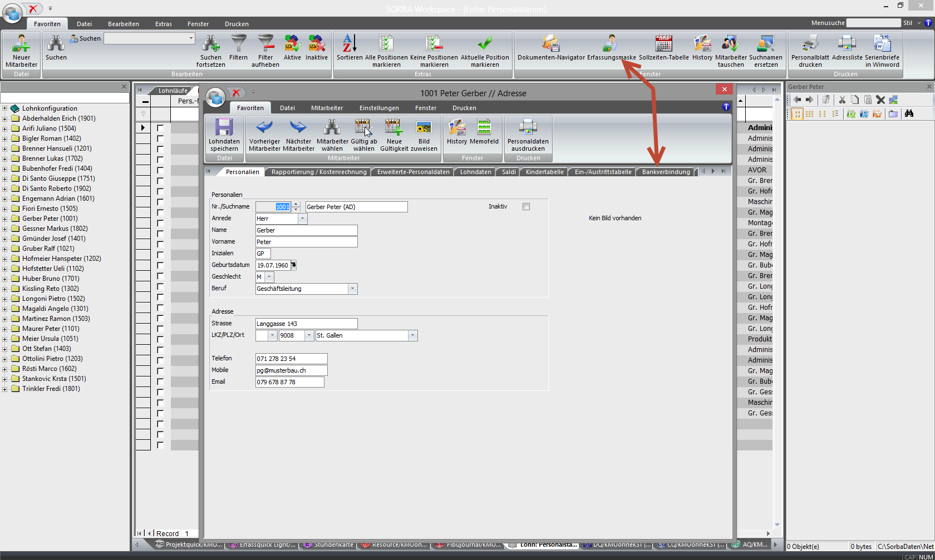Click Suchnamen ersetzen icon
The image size is (935, 560).
click(x=766, y=51)
